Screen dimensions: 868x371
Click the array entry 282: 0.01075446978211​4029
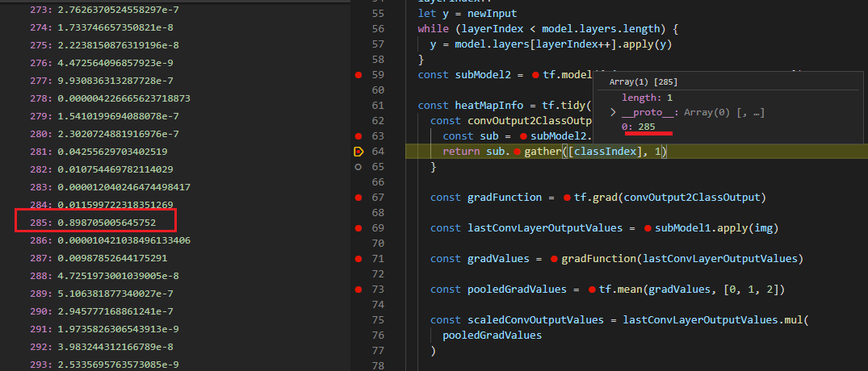tap(102, 169)
